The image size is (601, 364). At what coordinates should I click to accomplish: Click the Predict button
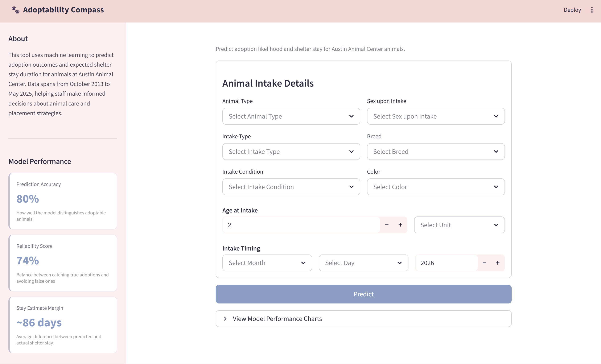coord(363,294)
